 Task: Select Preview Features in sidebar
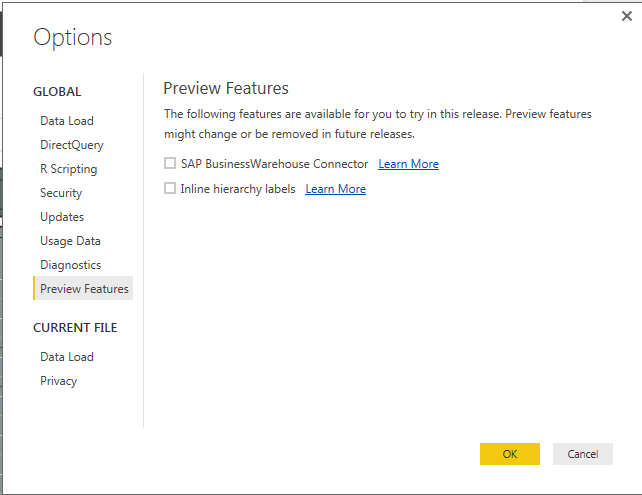[x=83, y=288]
